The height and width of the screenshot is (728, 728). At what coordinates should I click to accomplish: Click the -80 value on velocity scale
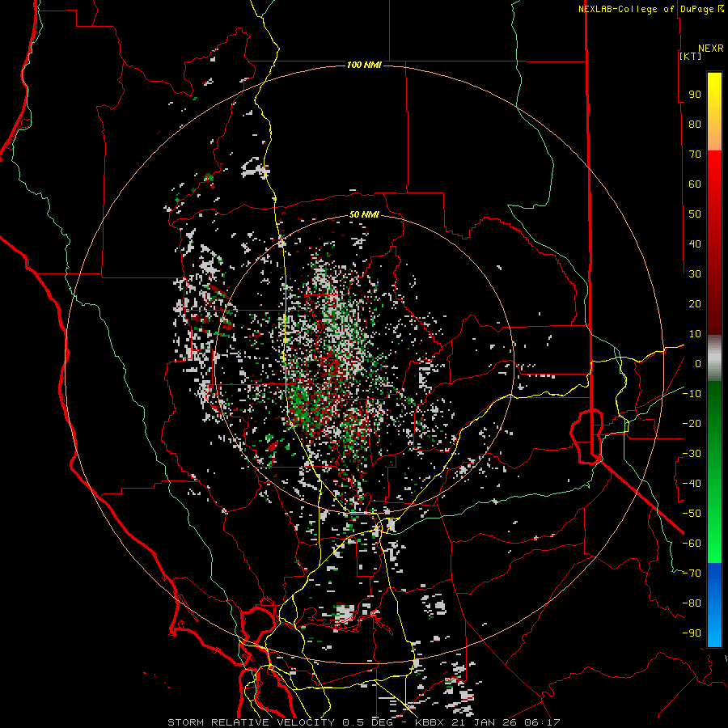coord(692,603)
